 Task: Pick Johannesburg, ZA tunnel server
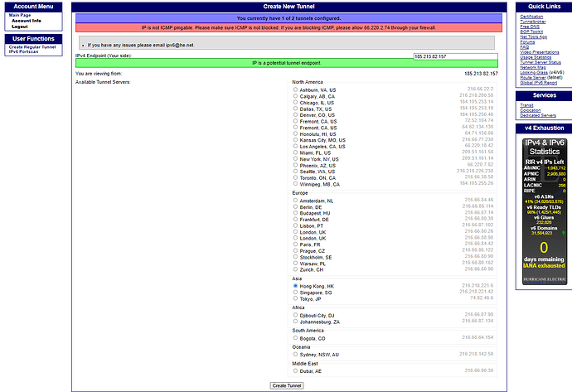point(295,322)
